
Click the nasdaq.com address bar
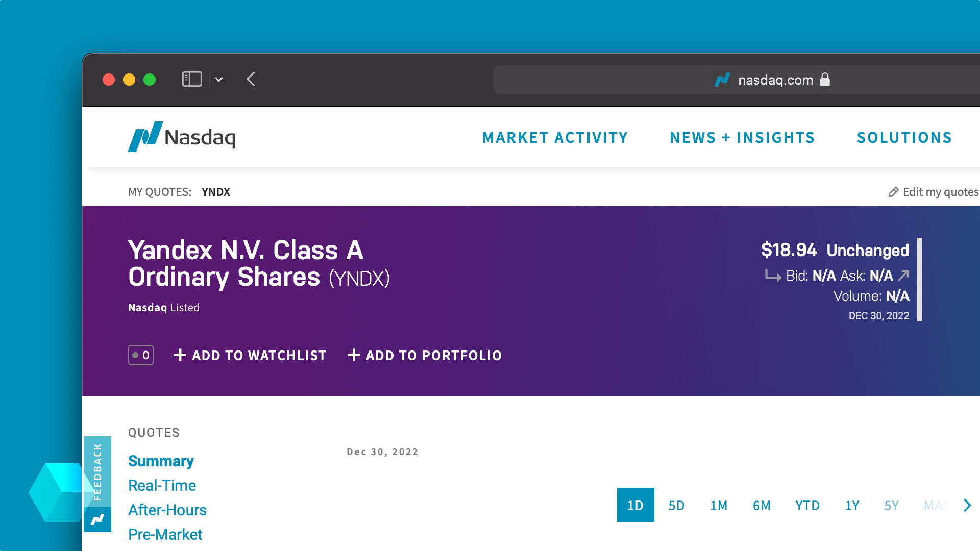(664, 80)
